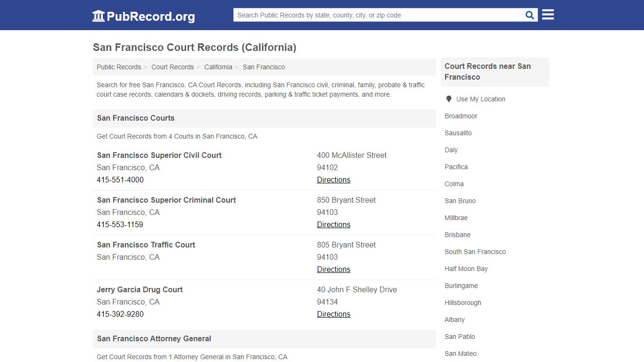The width and height of the screenshot is (644, 362).
Task: Get Directions to 400 McAllister Street
Action: pos(333,180)
